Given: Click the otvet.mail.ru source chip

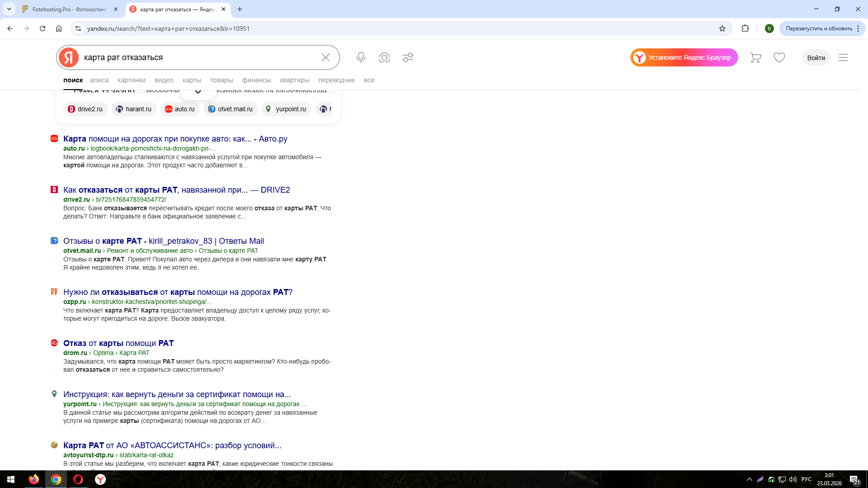Looking at the screenshot, I should (x=231, y=109).
